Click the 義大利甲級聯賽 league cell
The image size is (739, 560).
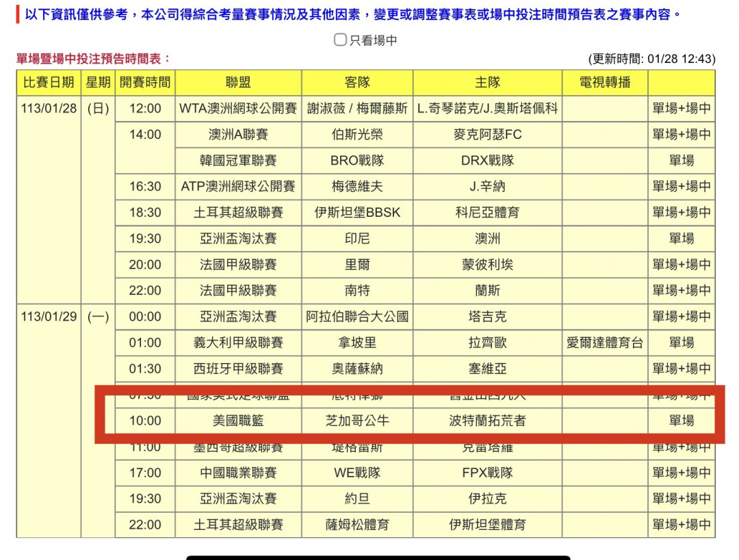coord(238,343)
